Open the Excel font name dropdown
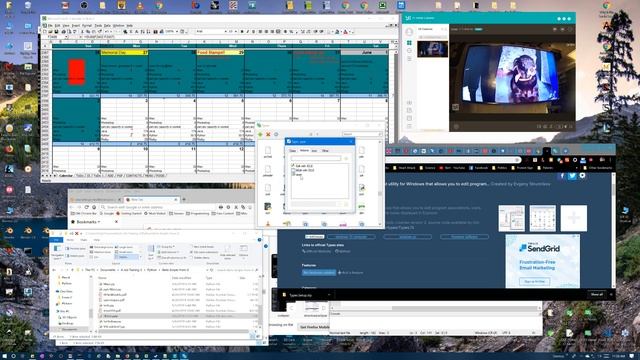The image size is (640, 360). [225, 31]
